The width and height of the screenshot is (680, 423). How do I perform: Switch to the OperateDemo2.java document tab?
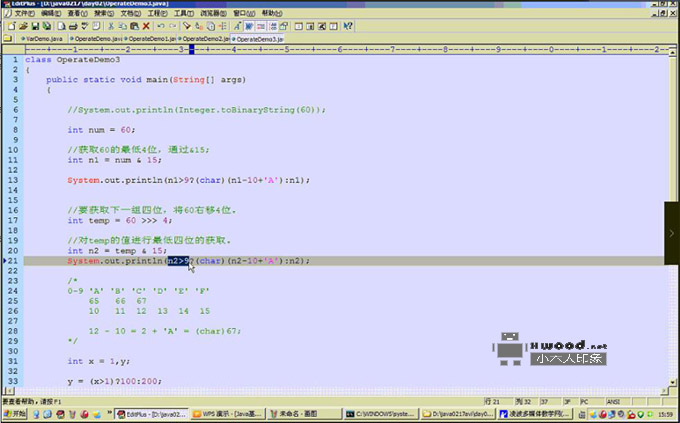[203, 39]
